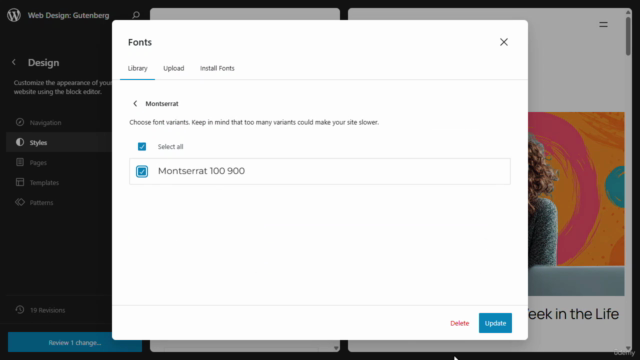The height and width of the screenshot is (360, 640).
Task: Open the Templates section
Action: (59, 182)
